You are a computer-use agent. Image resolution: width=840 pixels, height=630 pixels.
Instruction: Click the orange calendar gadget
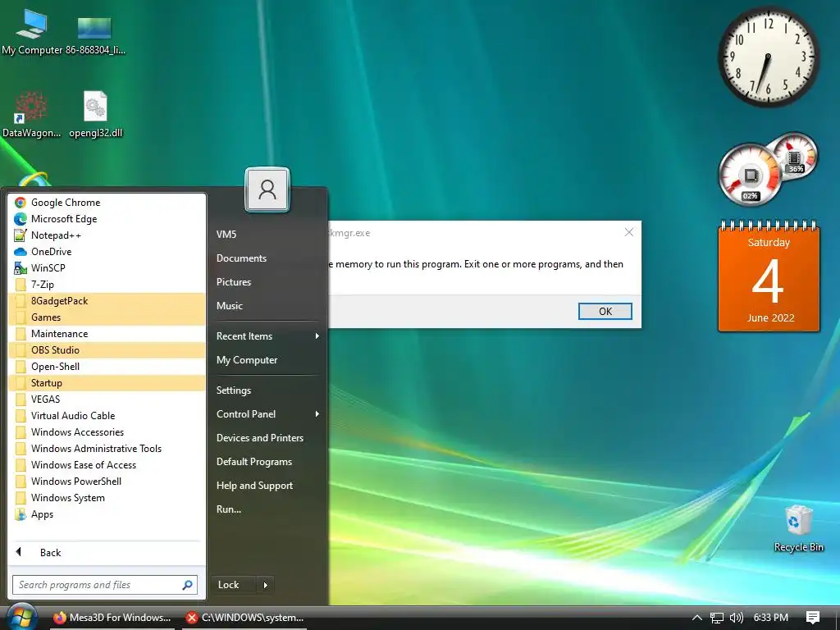pyautogui.click(x=769, y=276)
